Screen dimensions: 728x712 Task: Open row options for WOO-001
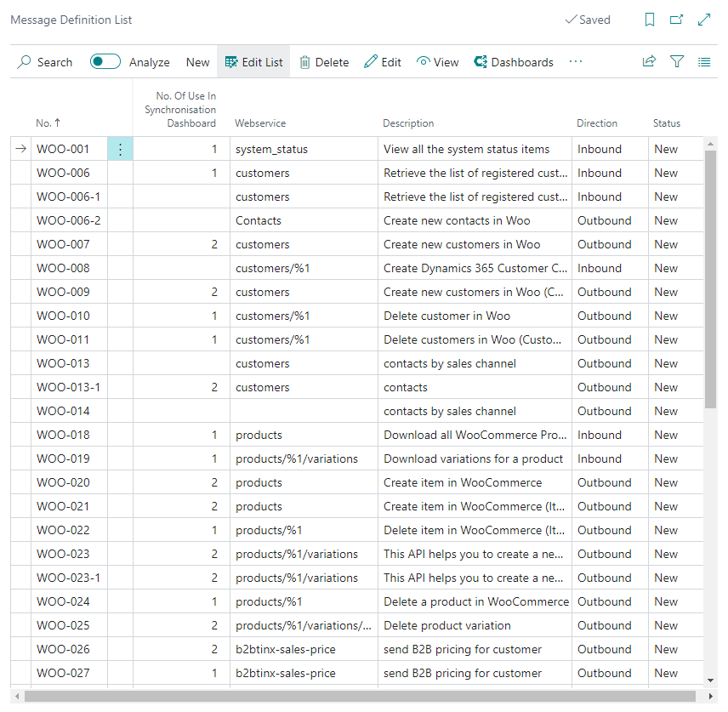point(120,149)
